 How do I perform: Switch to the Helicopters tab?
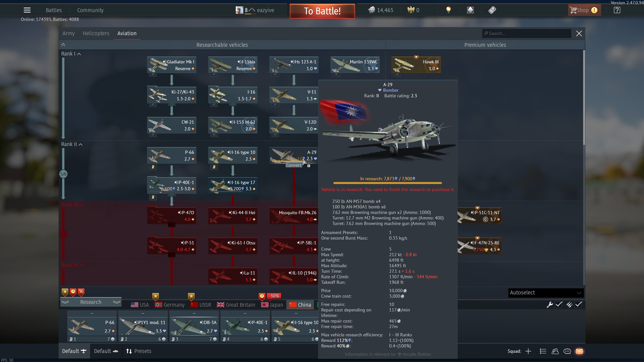tap(96, 33)
